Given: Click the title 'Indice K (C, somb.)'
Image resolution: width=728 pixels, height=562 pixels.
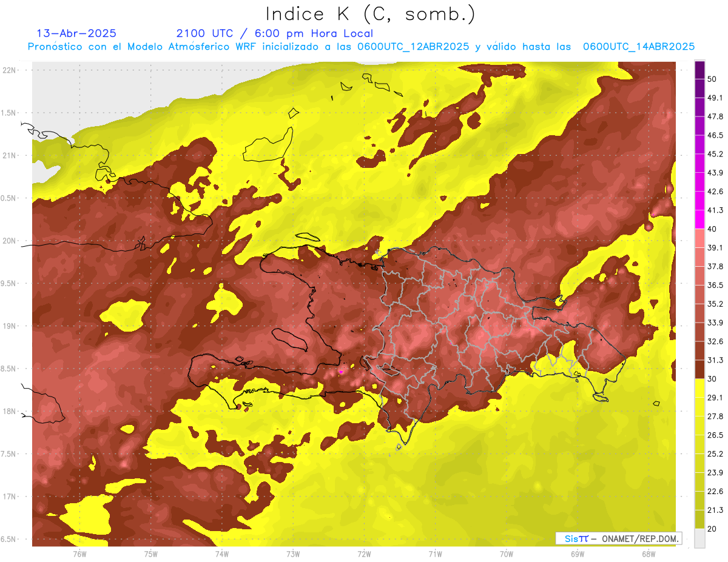Looking at the screenshot, I should [371, 14].
